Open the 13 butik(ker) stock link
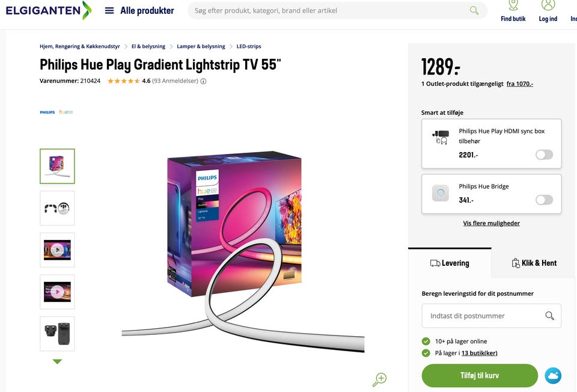This screenshot has width=577, height=392. point(479,353)
